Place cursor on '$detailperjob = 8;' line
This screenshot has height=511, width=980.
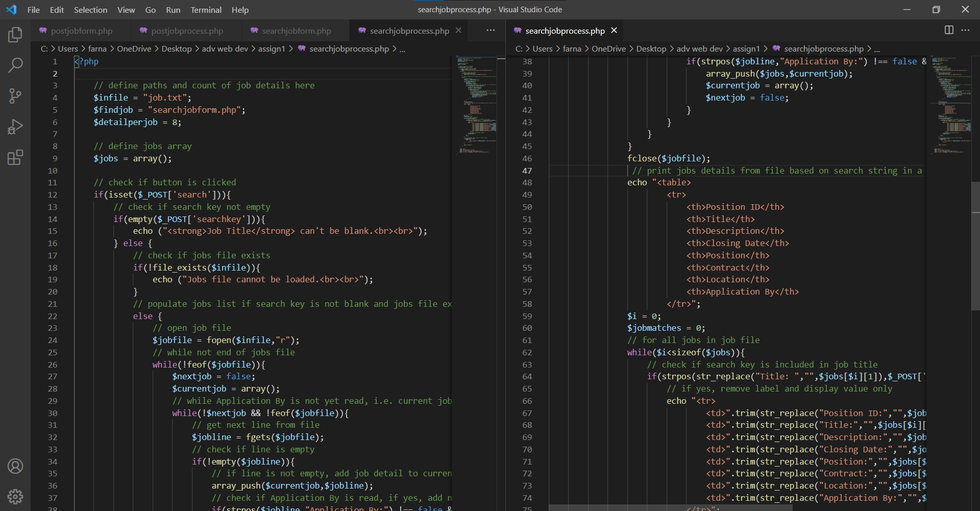coord(137,122)
